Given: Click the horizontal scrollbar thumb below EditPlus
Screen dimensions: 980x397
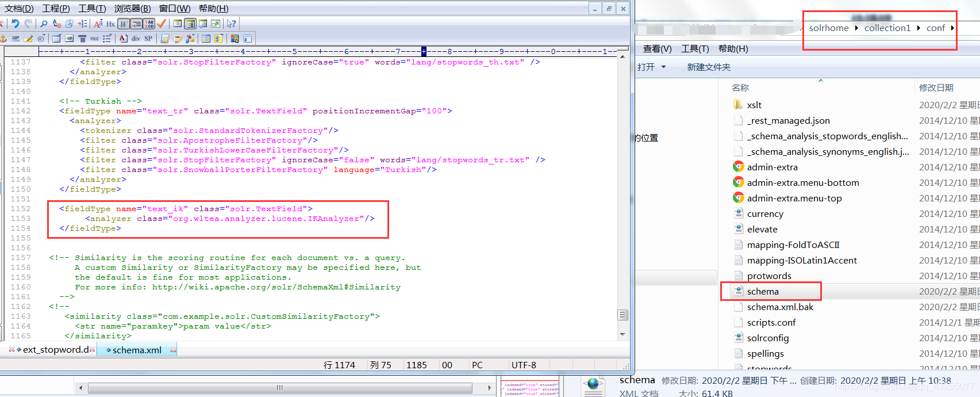Looking at the screenshot, I should click(279, 388).
